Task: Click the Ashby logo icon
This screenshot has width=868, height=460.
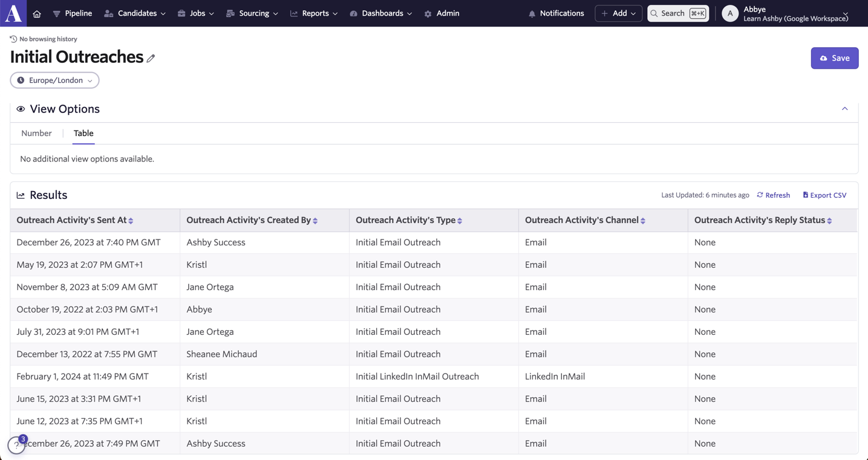Action: tap(13, 13)
